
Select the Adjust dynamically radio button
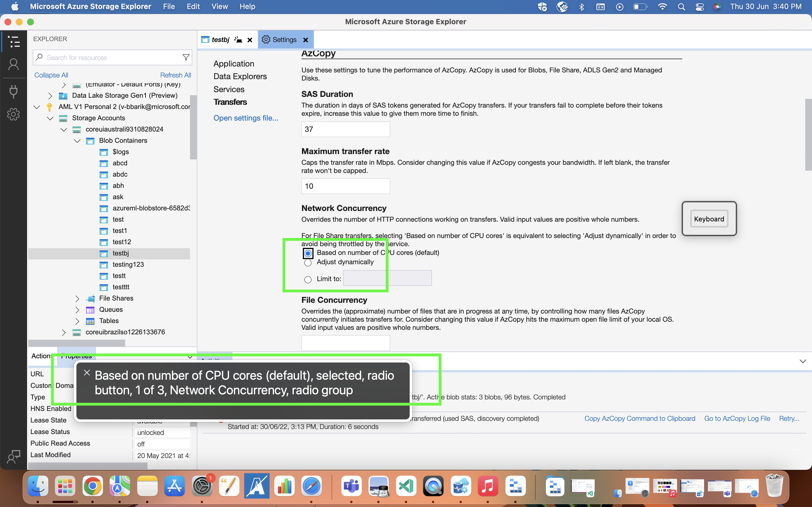pyautogui.click(x=308, y=263)
